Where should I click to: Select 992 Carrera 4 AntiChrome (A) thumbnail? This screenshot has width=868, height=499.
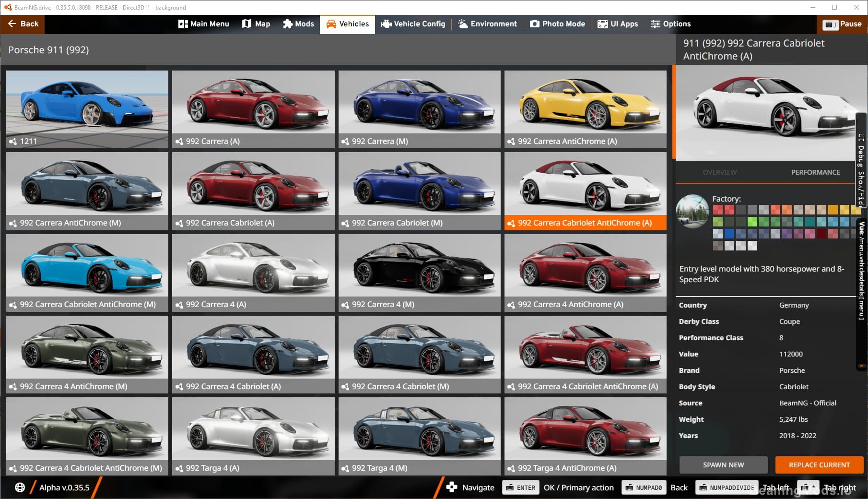point(586,273)
